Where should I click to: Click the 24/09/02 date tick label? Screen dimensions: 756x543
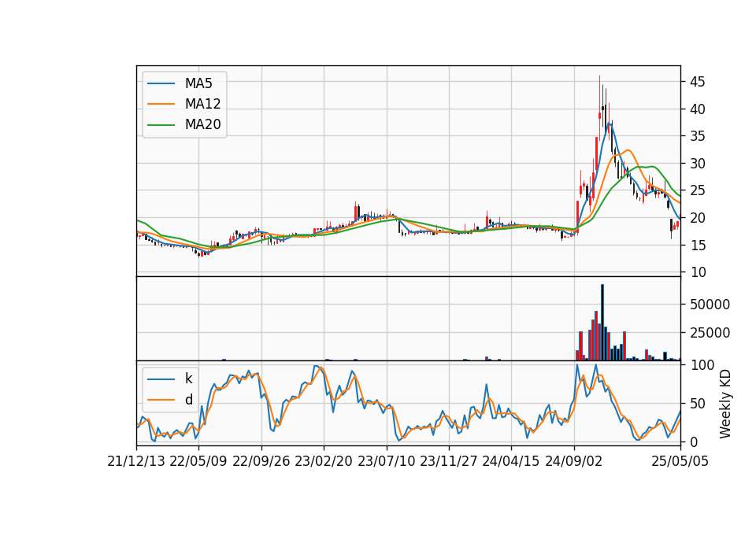point(574,461)
